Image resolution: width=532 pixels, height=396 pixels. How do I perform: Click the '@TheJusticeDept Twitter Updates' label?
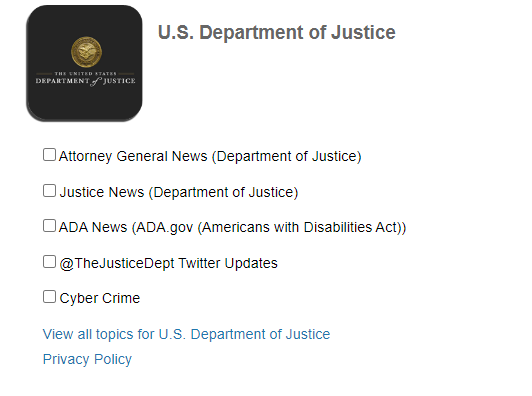point(168,263)
